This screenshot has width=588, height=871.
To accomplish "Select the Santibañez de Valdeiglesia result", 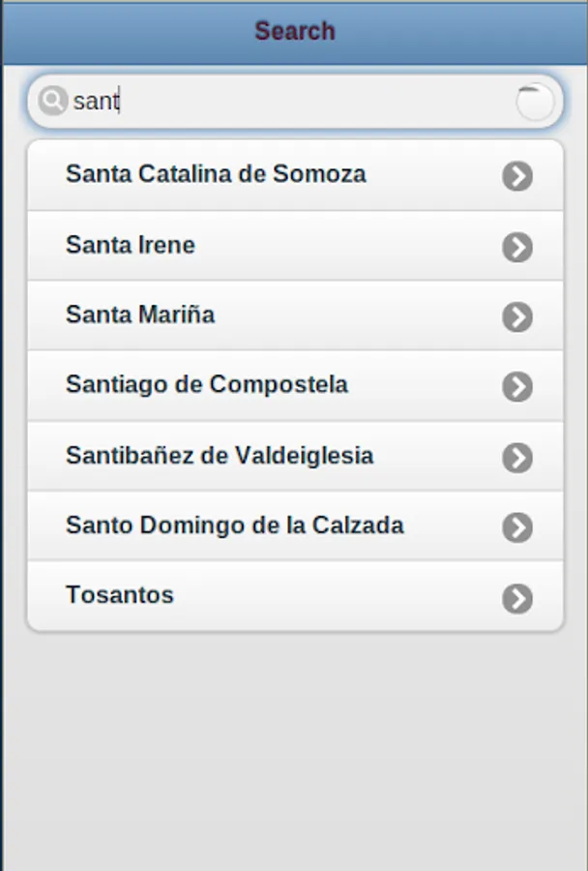I will tap(220, 455).
